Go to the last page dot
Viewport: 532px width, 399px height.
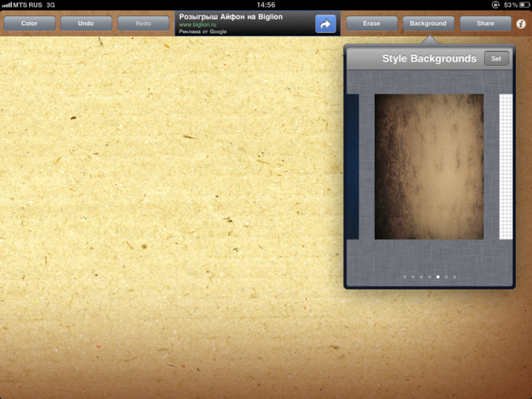tap(454, 277)
